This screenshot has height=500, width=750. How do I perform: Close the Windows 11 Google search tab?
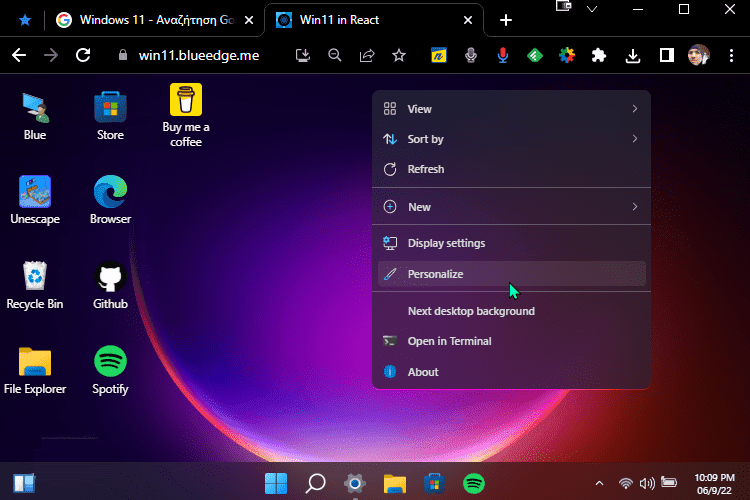pyautogui.click(x=249, y=20)
